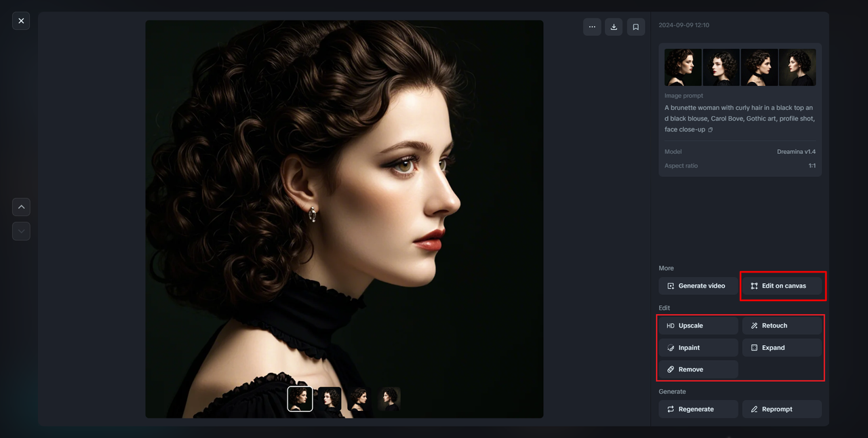Select first thumbnail in the bottom strip
The height and width of the screenshot is (438, 868).
300,399
